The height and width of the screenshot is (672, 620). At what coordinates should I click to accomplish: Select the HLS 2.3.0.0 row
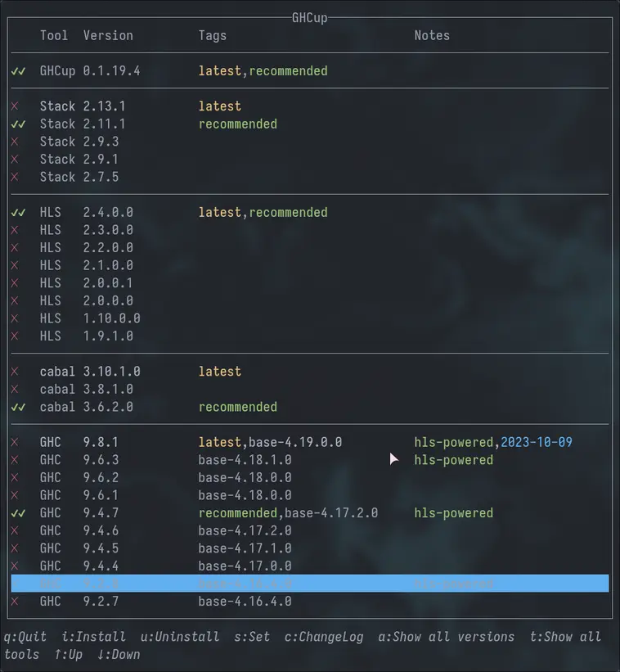pyautogui.click(x=86, y=231)
